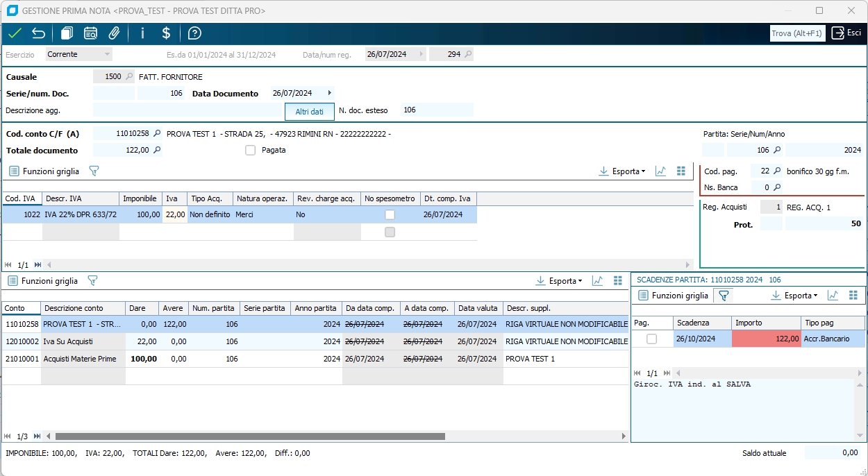
Task: Toggle the Pagata checkbox
Action: point(251,150)
